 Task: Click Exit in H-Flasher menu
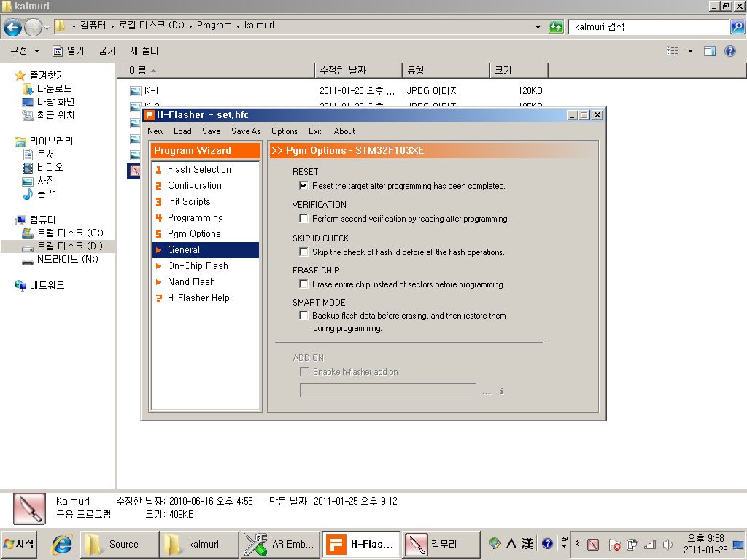click(x=314, y=131)
